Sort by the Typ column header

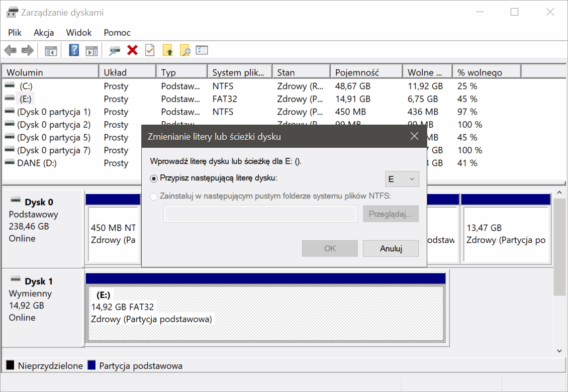coord(182,72)
